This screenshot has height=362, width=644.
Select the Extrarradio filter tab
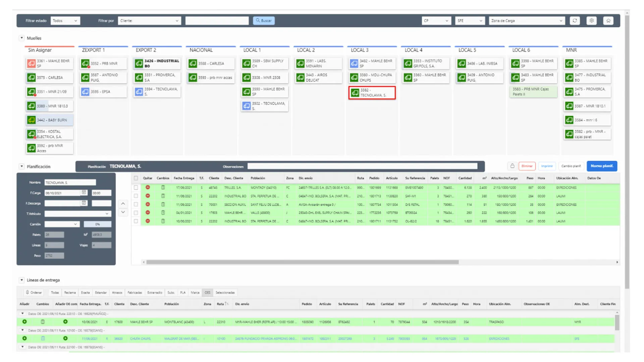point(155,292)
